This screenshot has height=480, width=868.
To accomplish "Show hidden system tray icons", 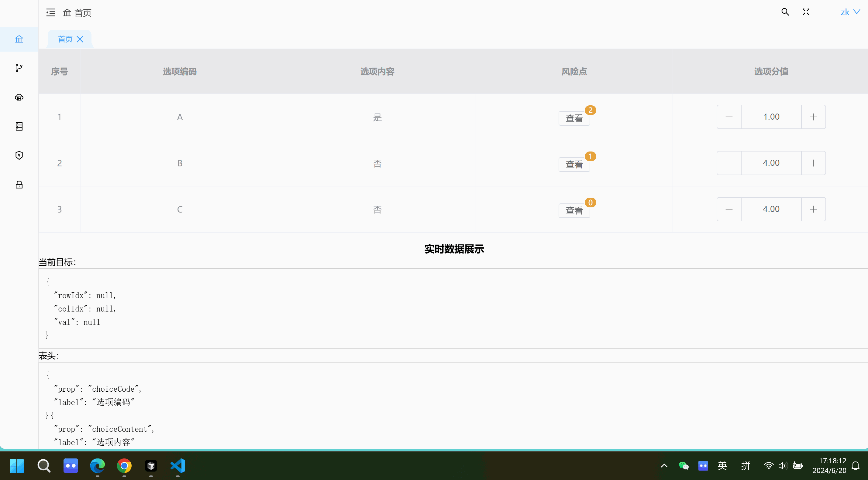I will [x=664, y=465].
